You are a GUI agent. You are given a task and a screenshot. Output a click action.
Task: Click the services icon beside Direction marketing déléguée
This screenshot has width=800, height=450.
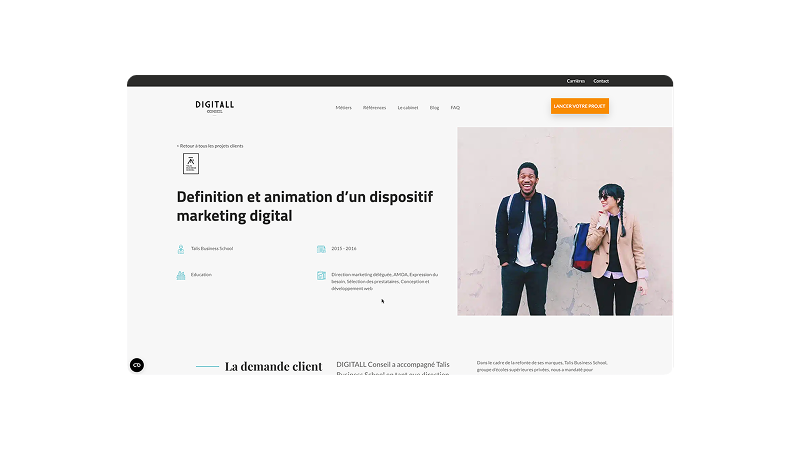coord(321,275)
